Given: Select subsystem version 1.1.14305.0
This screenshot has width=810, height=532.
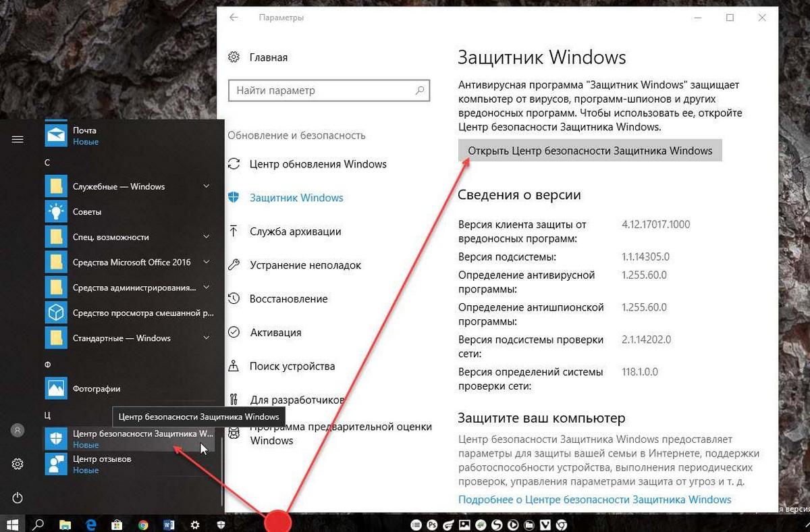Looking at the screenshot, I should point(645,257).
